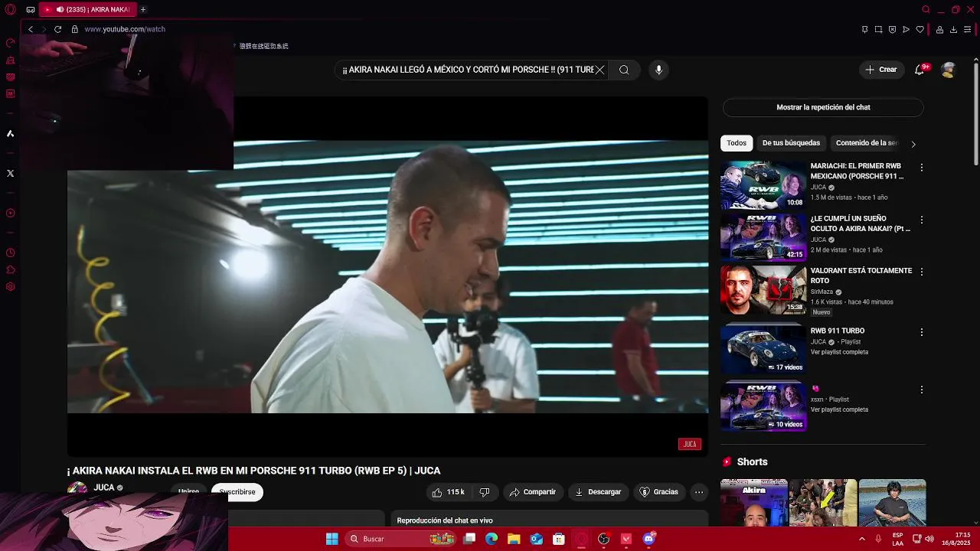This screenshot has width=980, height=551.
Task: Open Extensions cube icon in sidebar
Action: 10,270
